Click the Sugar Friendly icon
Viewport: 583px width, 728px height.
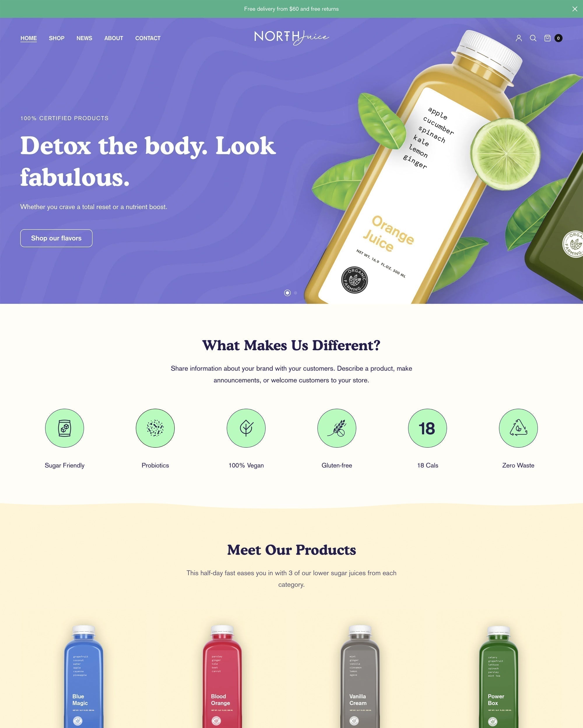(64, 427)
